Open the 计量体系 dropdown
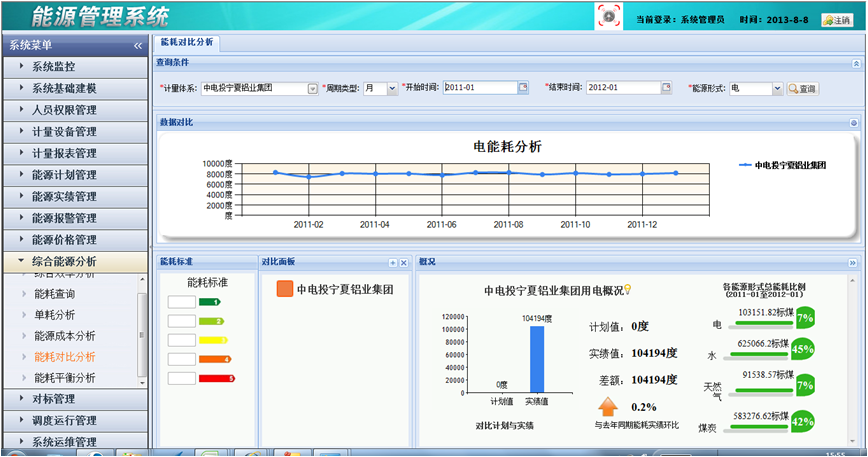The height and width of the screenshot is (457, 868). [312, 88]
